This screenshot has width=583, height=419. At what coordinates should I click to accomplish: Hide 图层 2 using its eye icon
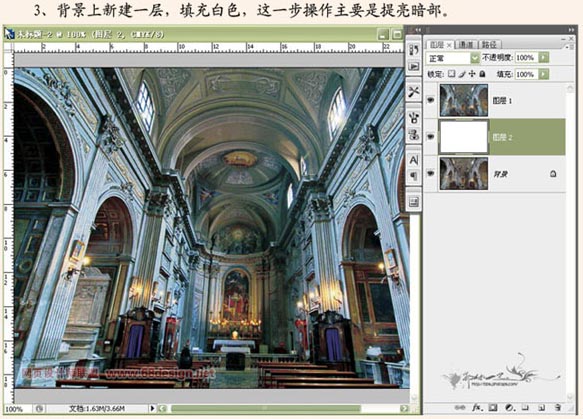[x=431, y=137]
